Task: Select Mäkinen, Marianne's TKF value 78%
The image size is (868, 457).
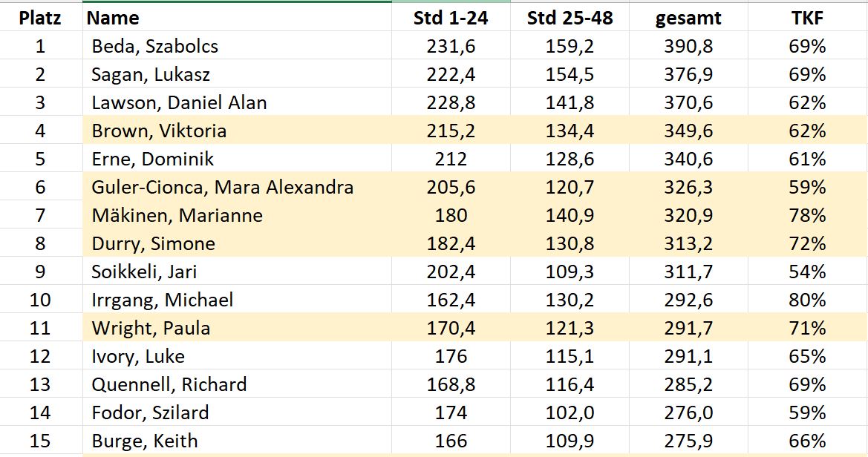Action: [x=807, y=215]
